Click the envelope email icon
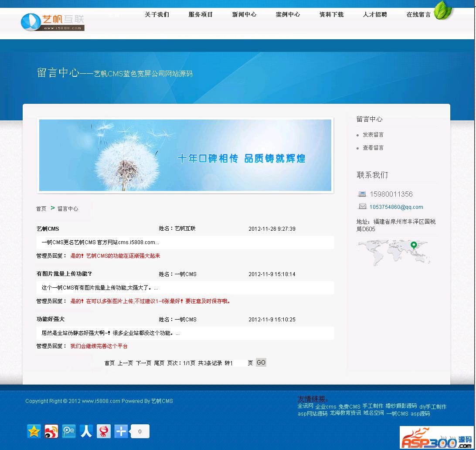Viewport: 476px width, 450px height. 362,207
